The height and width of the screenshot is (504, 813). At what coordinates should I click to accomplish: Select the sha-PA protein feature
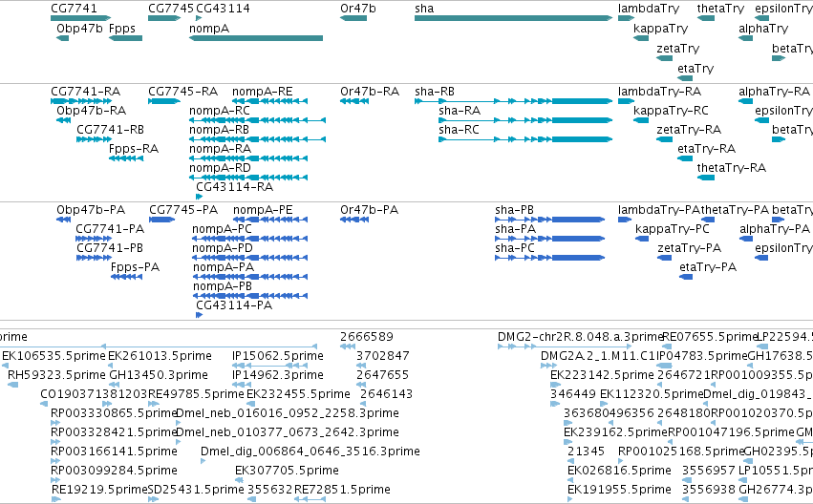click(x=550, y=239)
